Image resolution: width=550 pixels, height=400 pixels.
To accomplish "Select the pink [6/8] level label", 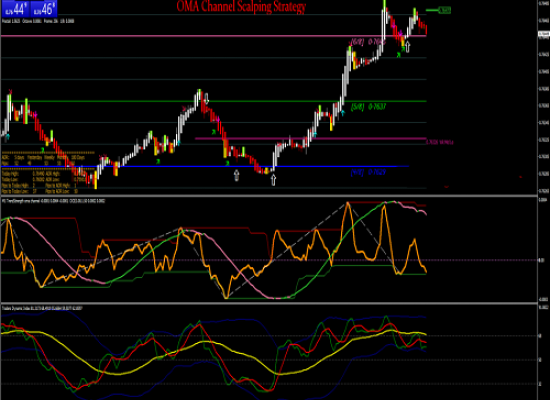I will 368,42.
